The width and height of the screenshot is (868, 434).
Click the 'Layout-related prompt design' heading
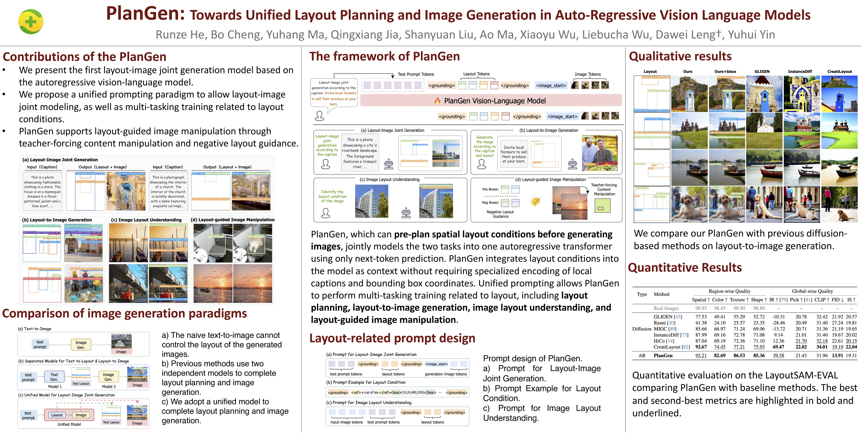tap(392, 338)
